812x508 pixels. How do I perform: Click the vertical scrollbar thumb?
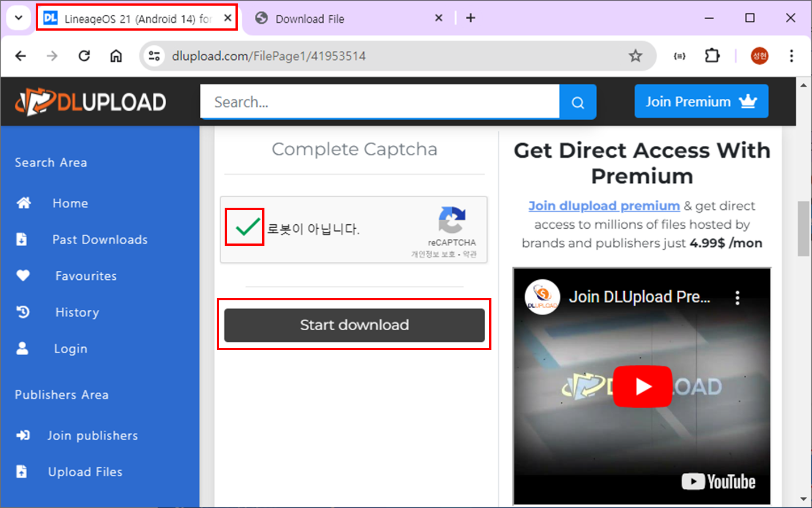point(803,229)
